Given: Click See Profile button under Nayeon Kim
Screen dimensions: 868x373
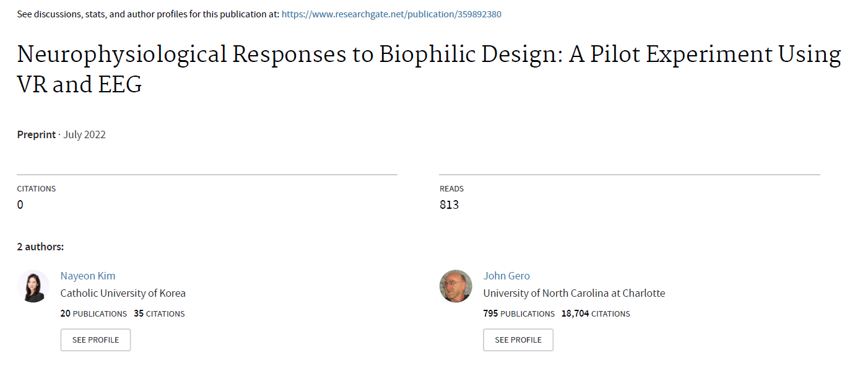Looking at the screenshot, I should coord(95,340).
